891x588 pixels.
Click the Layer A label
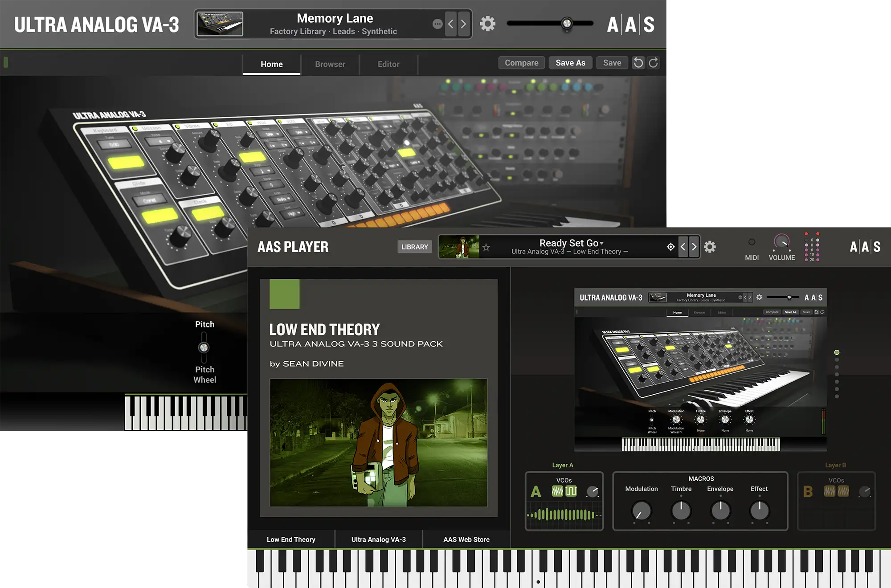click(x=563, y=465)
